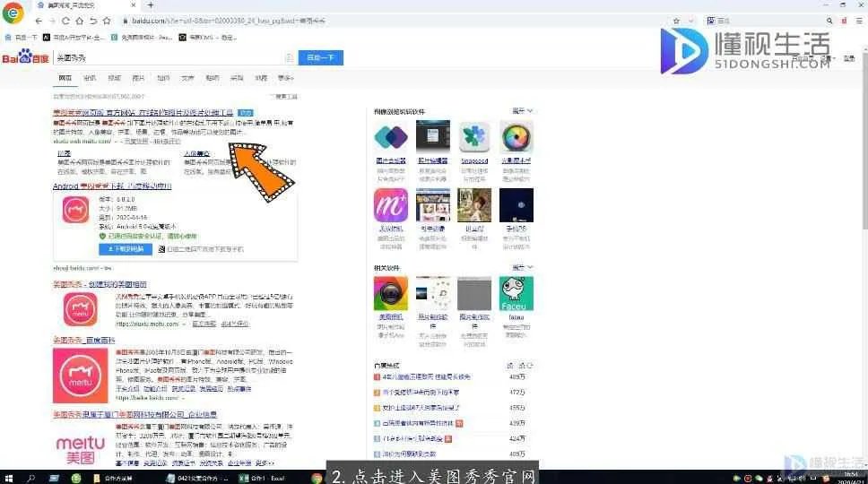Click the QR code download link beside 下载到电脑
868x484 pixels.
coord(201,249)
